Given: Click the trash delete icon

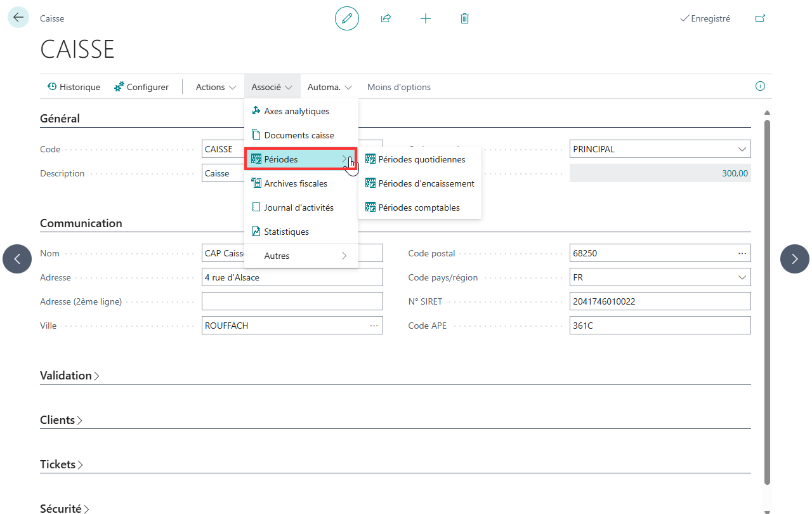Looking at the screenshot, I should tap(464, 18).
